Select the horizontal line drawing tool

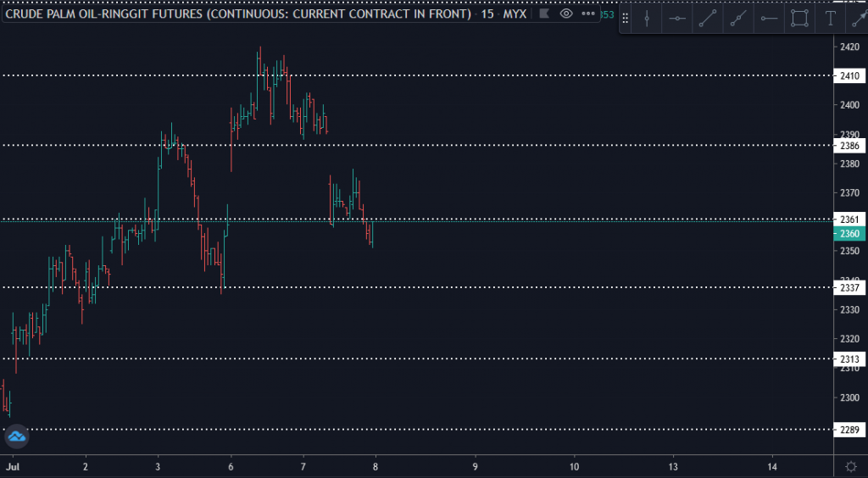click(x=677, y=19)
